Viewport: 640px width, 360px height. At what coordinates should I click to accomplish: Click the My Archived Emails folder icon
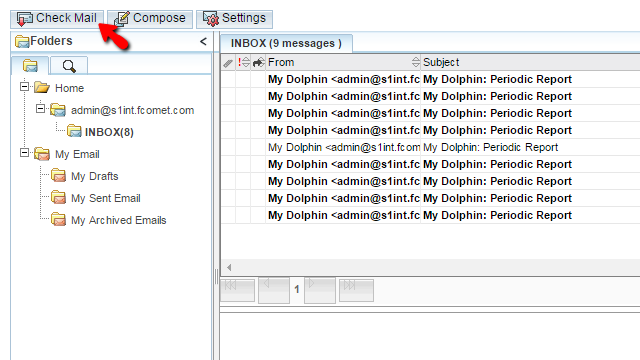(58, 220)
